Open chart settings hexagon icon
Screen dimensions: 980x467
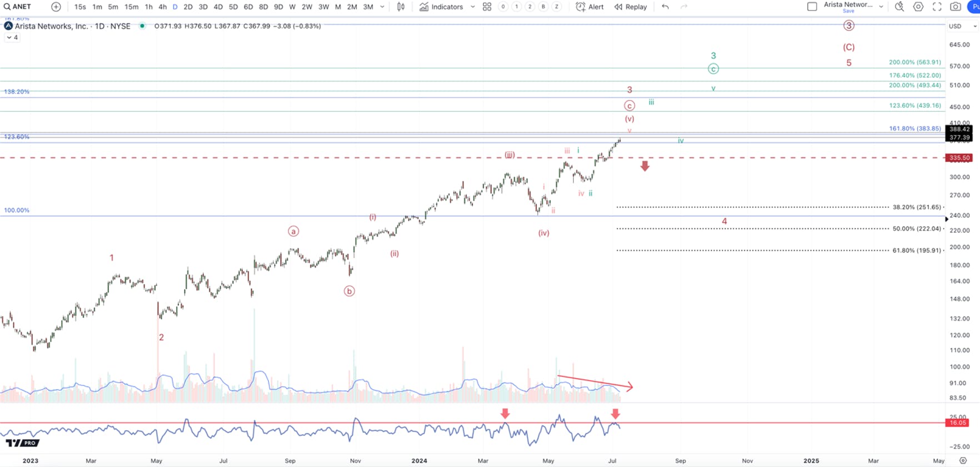point(918,7)
